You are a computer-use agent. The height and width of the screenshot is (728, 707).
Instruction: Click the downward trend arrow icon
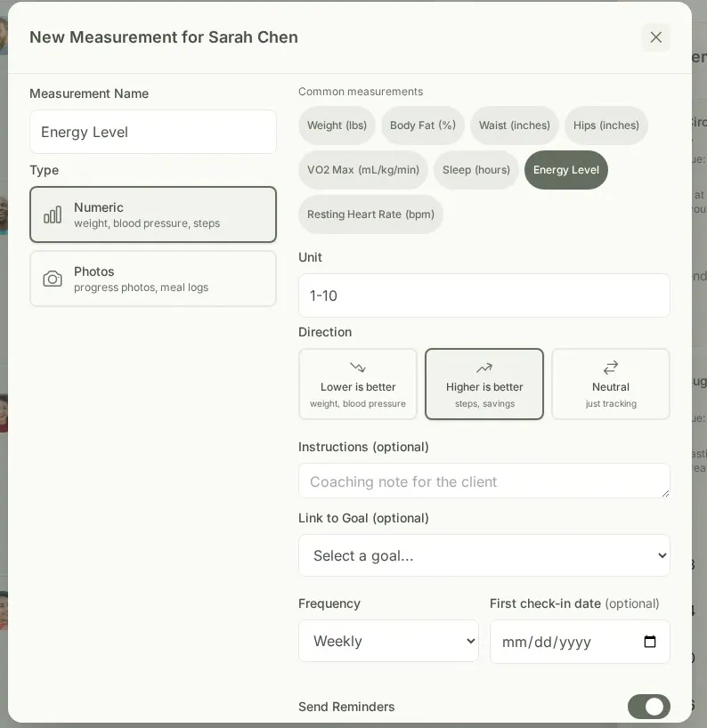point(358,368)
